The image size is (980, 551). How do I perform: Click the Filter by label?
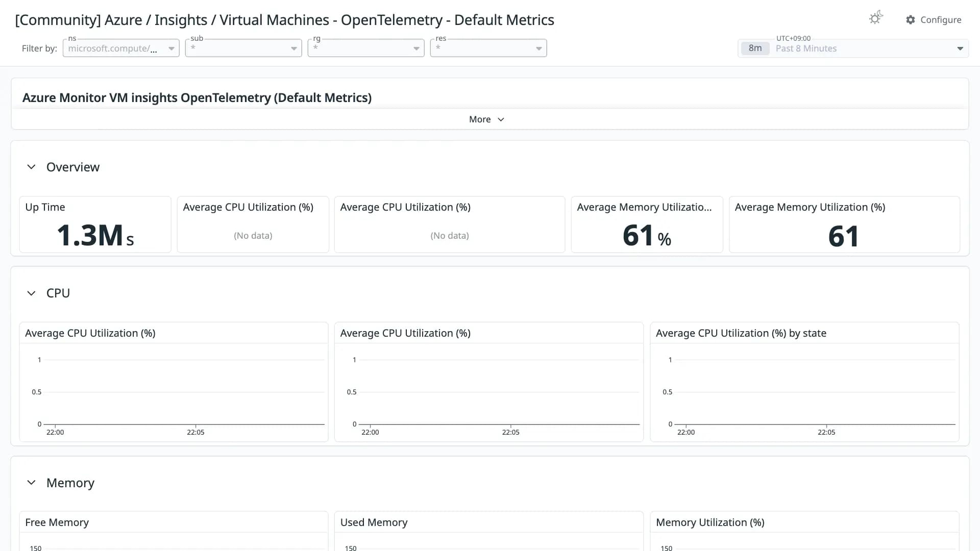(x=39, y=48)
